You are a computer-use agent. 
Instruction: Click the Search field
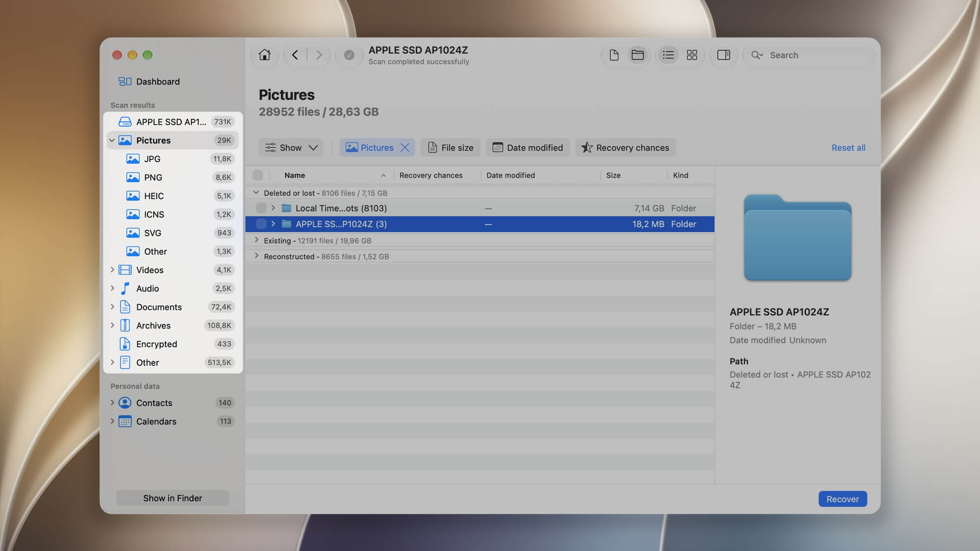coord(809,55)
